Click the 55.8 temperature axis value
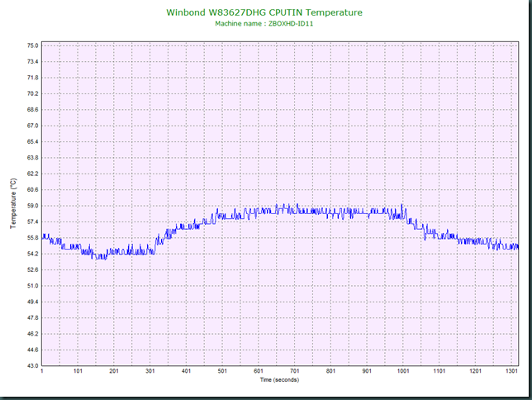The height and width of the screenshot is (400, 532). (32, 238)
